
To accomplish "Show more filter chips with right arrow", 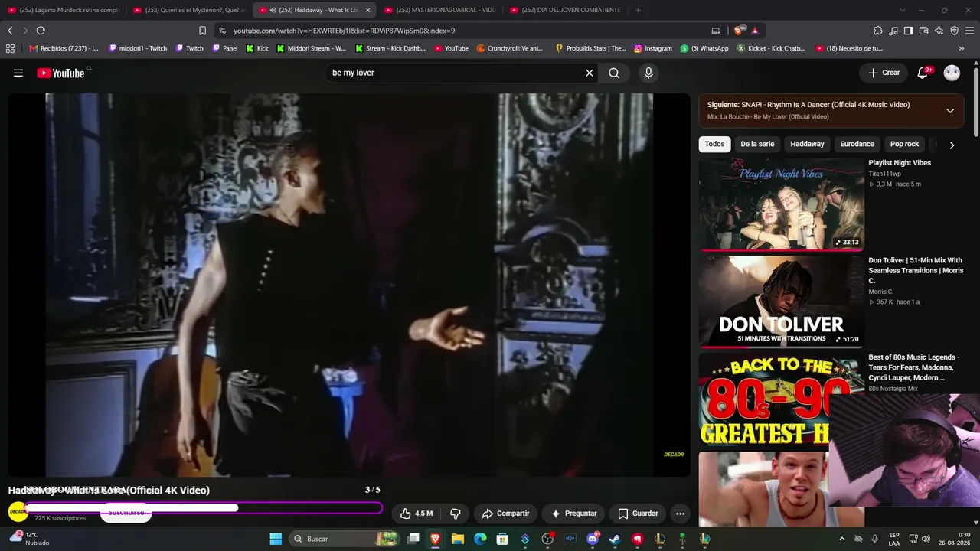I will (x=952, y=145).
